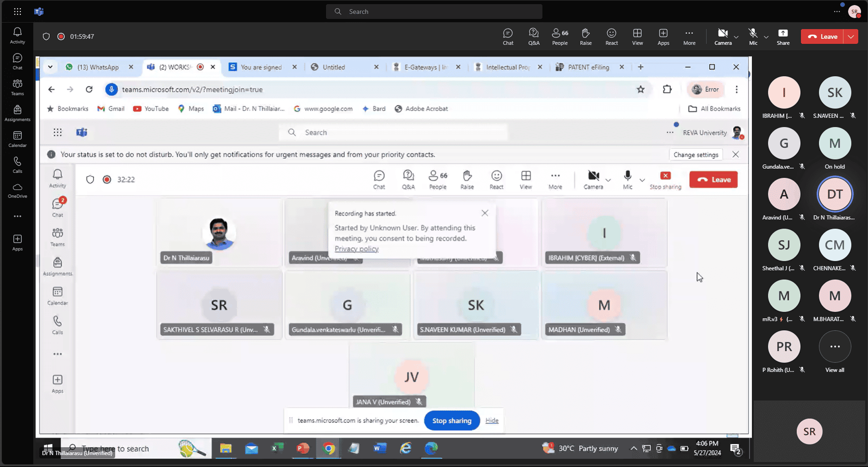Open OneDrive from the Teams sidebar
Image resolution: width=868 pixels, height=467 pixels.
(17, 191)
